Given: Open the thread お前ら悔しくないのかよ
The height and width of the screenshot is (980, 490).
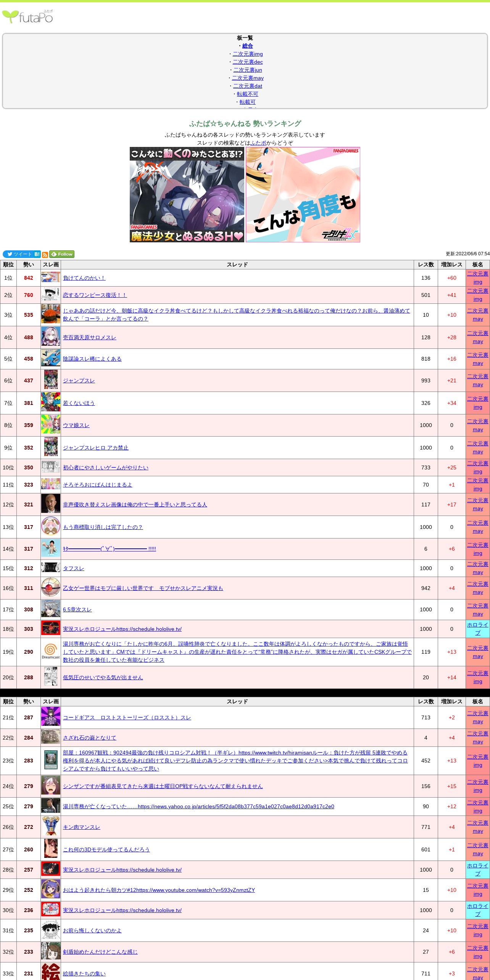Looking at the screenshot, I should (92, 930).
